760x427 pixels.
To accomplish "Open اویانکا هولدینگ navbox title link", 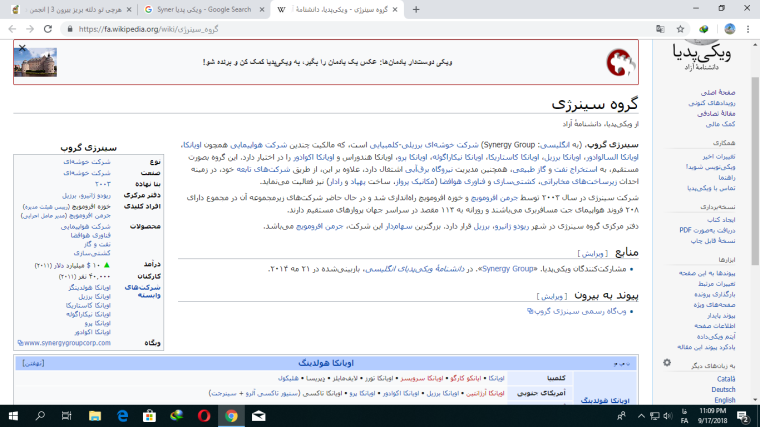I will (326, 363).
